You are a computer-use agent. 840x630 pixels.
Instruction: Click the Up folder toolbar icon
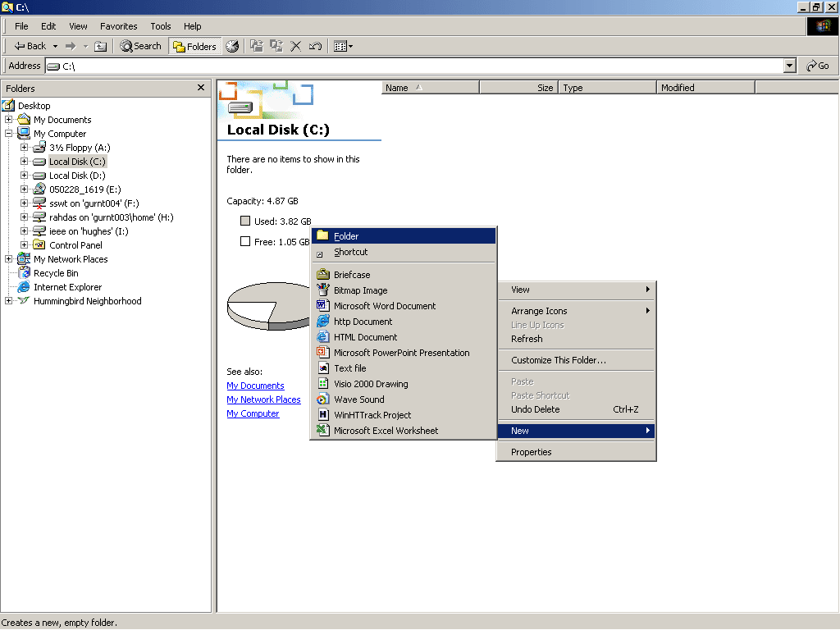coord(99,46)
